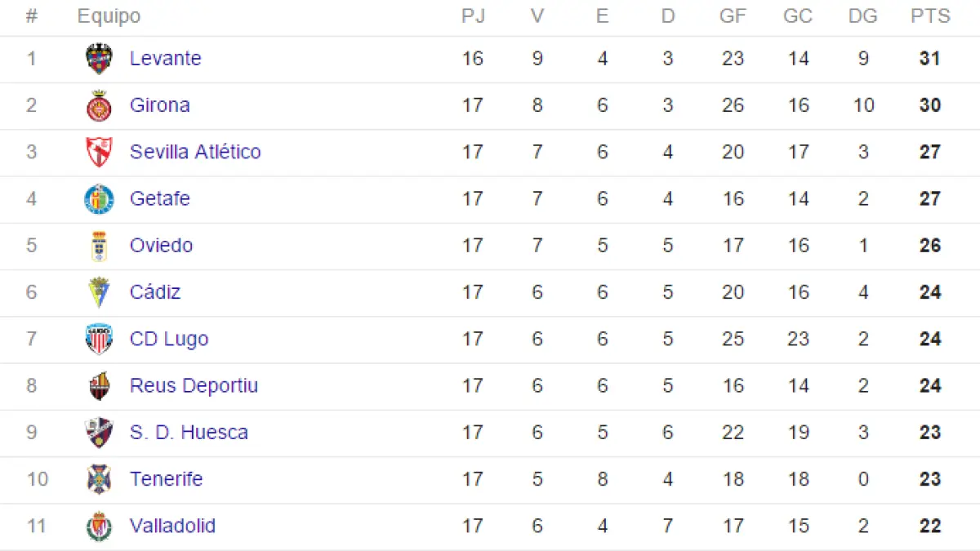The width and height of the screenshot is (980, 551).
Task: Click the Oviedo team crest
Action: tap(99, 246)
